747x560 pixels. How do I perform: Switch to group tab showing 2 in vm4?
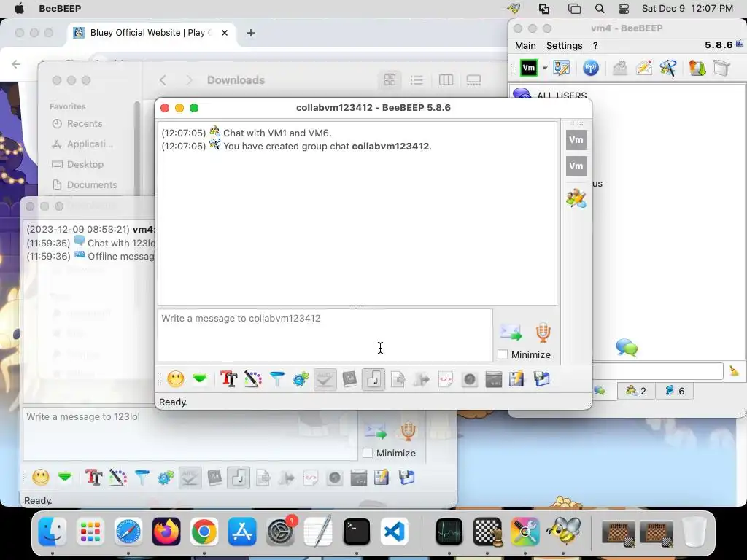point(636,391)
